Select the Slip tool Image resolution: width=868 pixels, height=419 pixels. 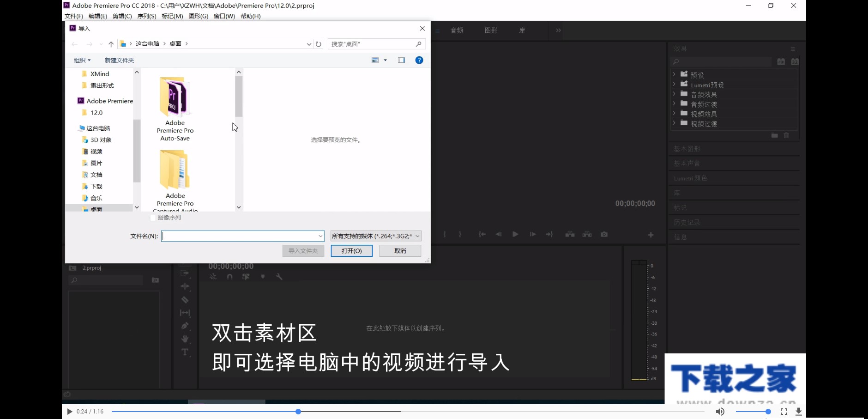(x=185, y=313)
